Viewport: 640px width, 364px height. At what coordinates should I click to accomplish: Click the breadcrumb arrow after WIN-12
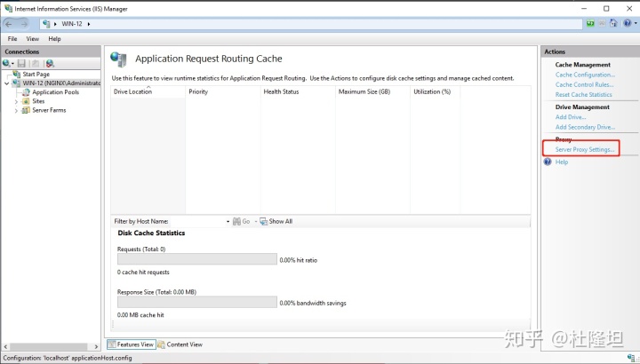pos(89,24)
